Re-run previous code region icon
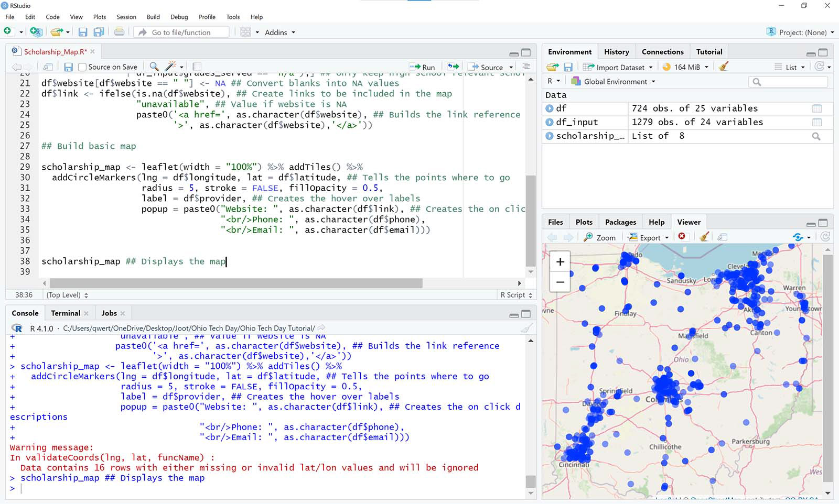The height and width of the screenshot is (504, 839). [x=453, y=67]
